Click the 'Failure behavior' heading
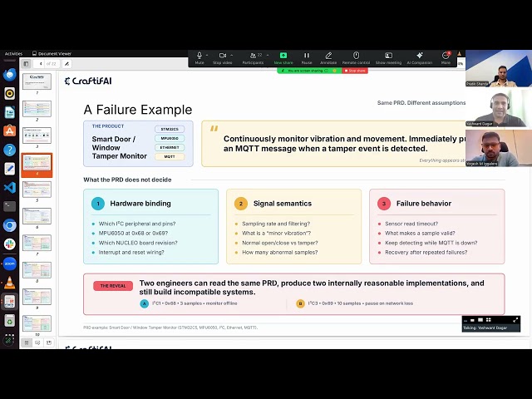532x399 pixels. [424, 203]
